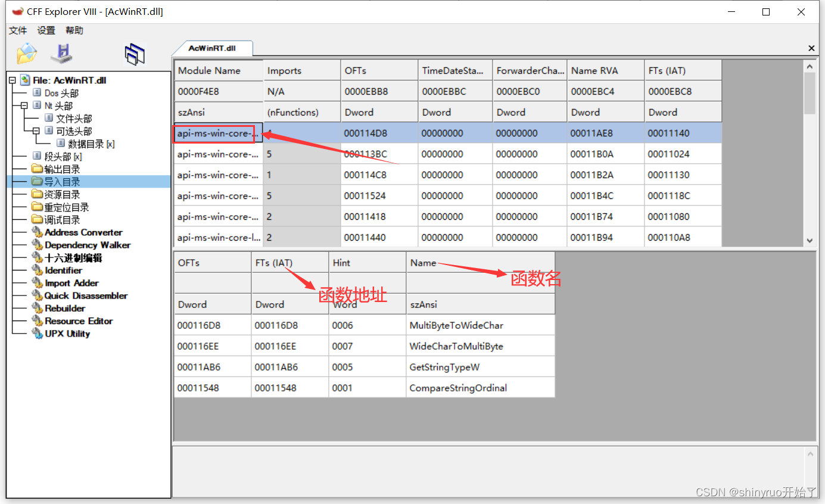
Task: Click the 输出目录 folder icon
Action: [37, 169]
